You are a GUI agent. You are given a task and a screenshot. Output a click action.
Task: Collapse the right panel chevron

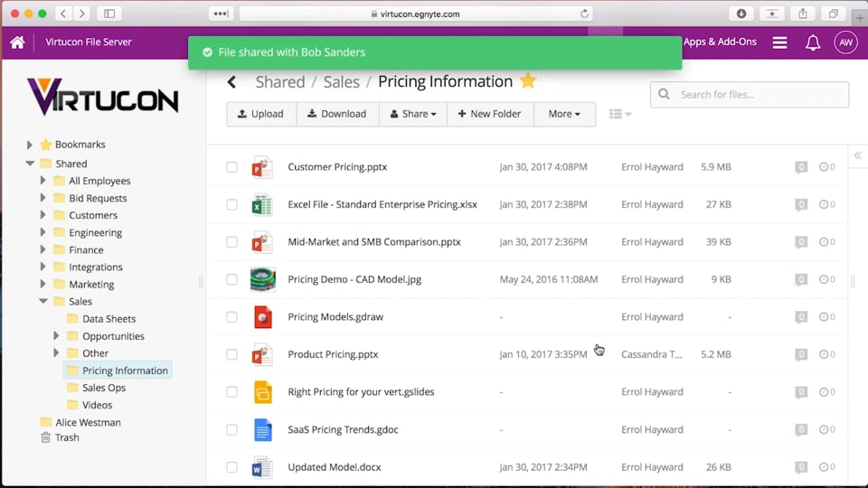tap(857, 156)
